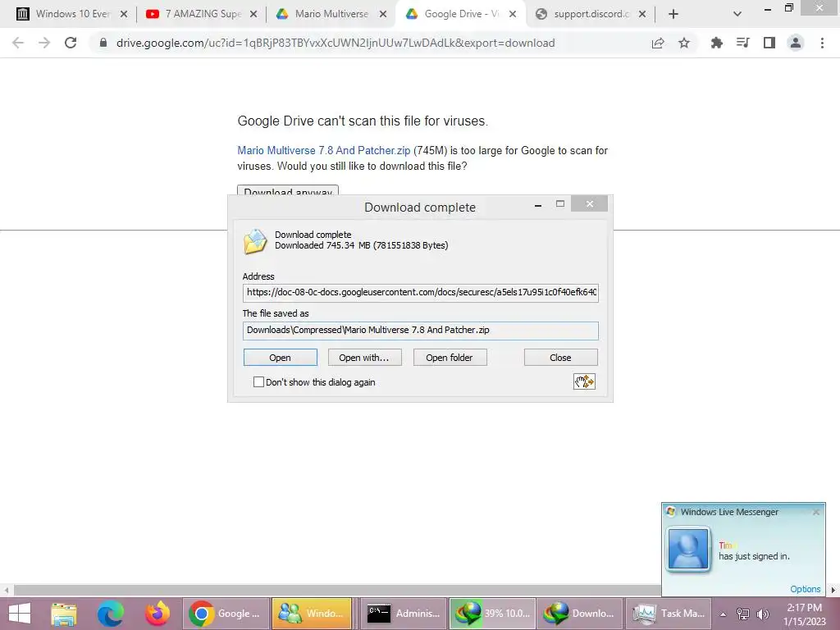Toggle the browser side panel

click(769, 43)
